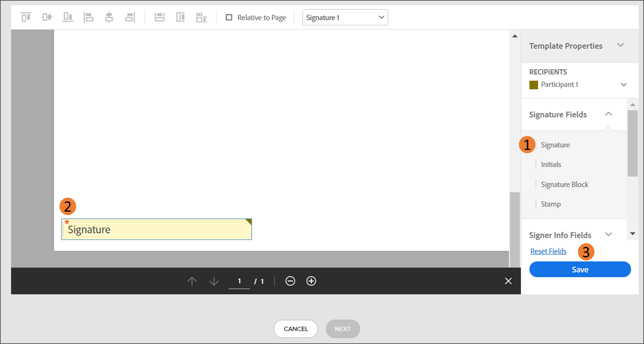The height and width of the screenshot is (344, 644).
Task: Enable the Relative to Page checkbox
Action: coord(229,17)
